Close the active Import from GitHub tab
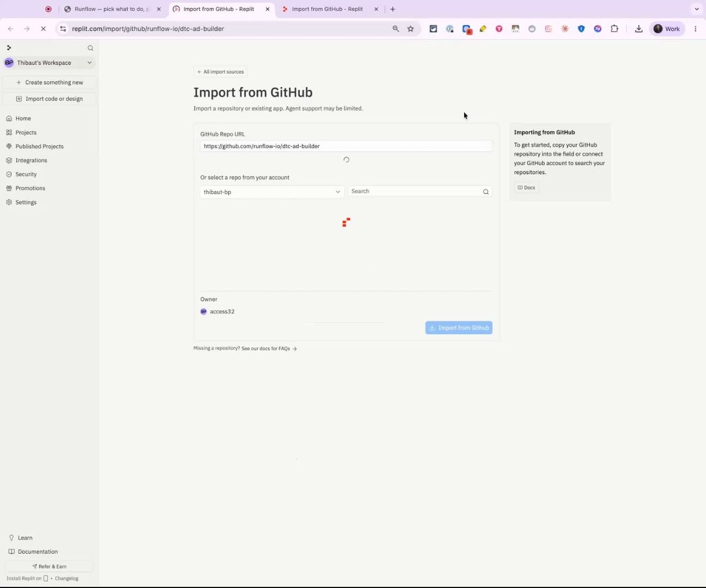The image size is (706, 588). [268, 9]
